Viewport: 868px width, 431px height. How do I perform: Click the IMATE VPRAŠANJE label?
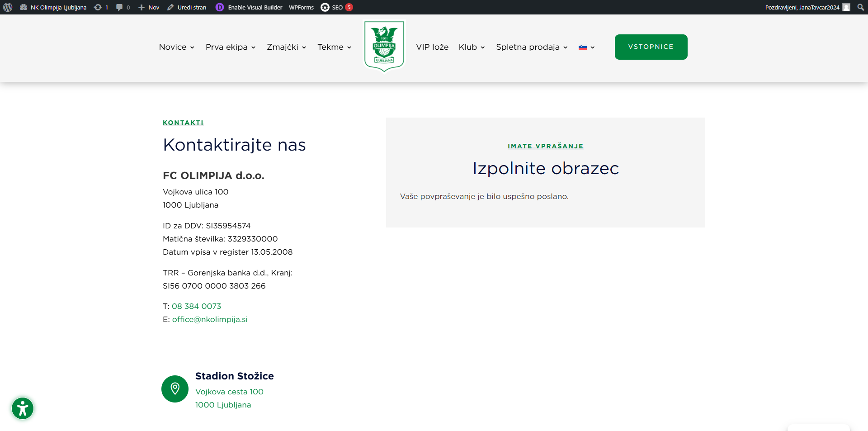pyautogui.click(x=546, y=146)
